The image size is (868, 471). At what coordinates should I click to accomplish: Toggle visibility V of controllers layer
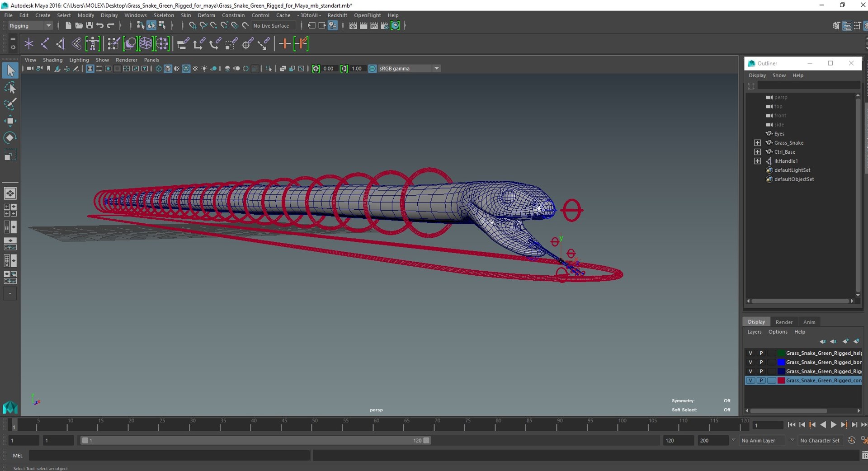750,381
